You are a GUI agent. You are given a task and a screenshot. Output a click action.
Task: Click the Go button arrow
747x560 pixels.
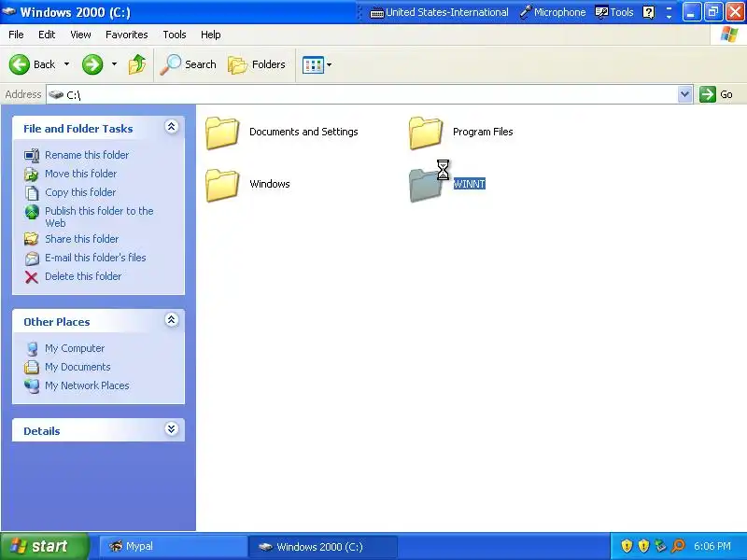tap(708, 94)
